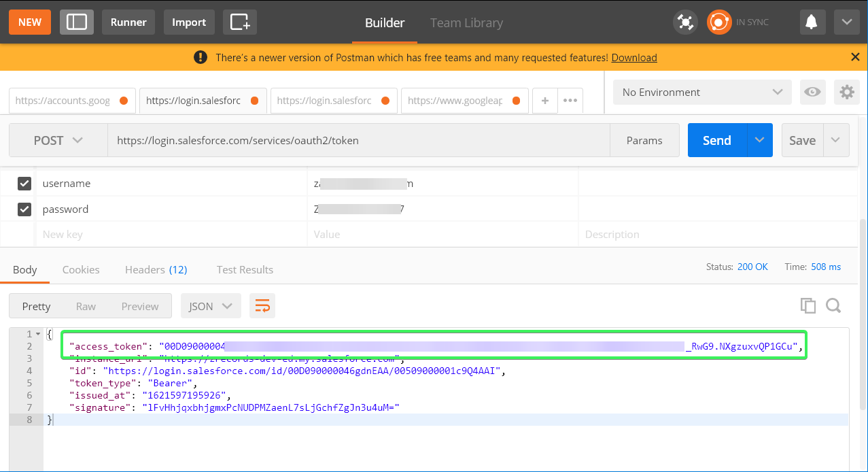Screen dimensions: 868x472
Task: Expand the No Environment dropdown
Action: click(x=702, y=92)
